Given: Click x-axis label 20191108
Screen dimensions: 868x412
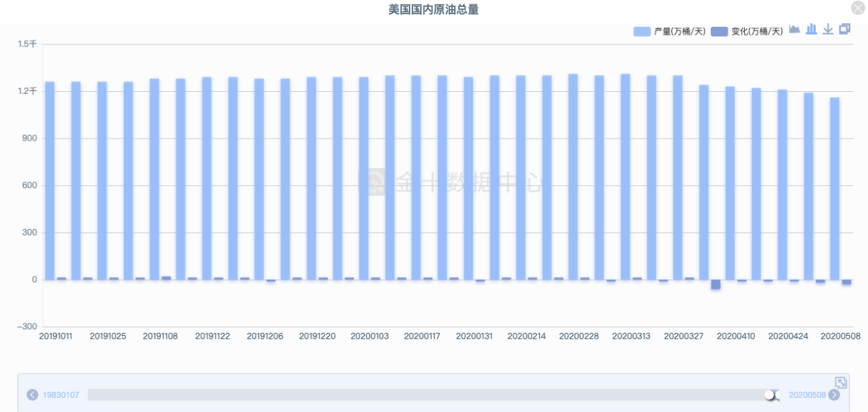Looking at the screenshot, I should (x=161, y=336).
